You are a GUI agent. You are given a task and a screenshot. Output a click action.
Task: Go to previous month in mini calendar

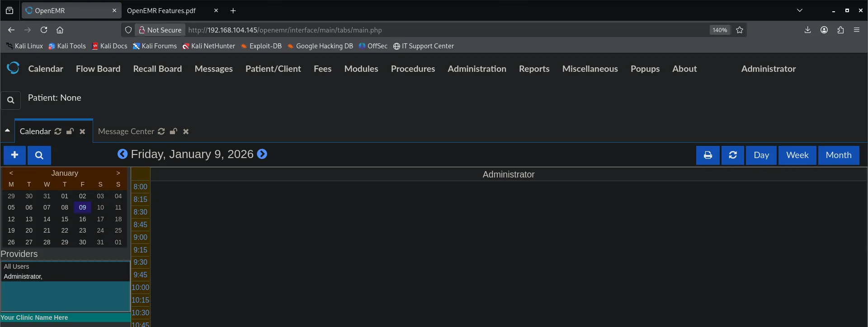tap(11, 173)
